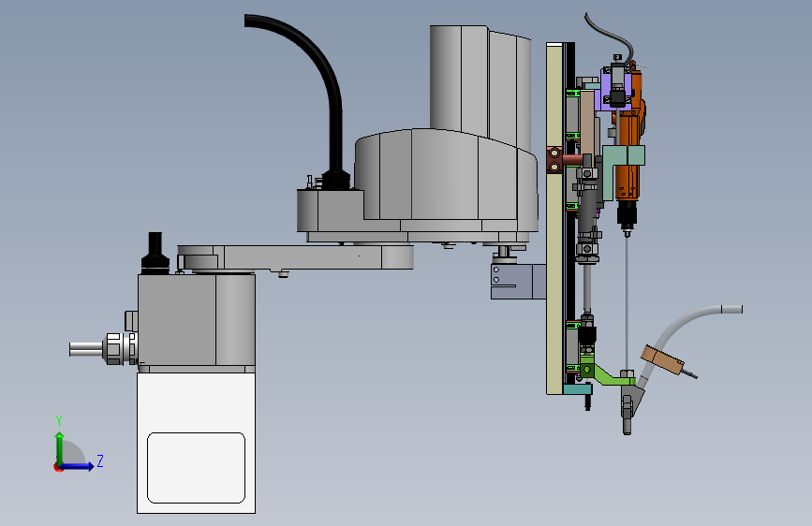Select the brown clamp block on the plate
Screen dimensions: 812x526
554,160
